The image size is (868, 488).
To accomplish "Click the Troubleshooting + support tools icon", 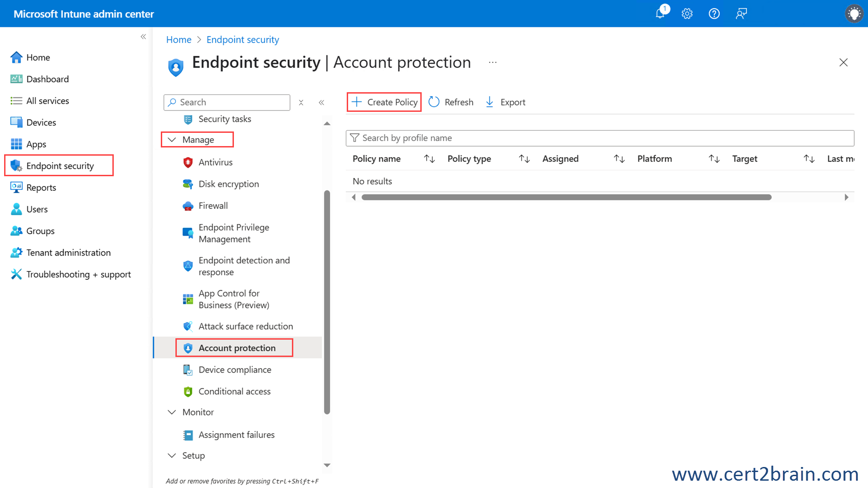I will point(16,274).
